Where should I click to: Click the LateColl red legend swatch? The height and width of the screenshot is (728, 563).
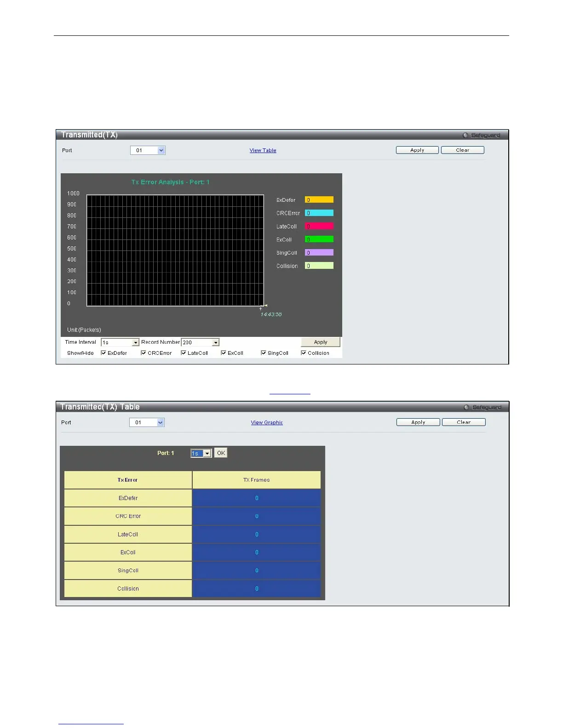319,226
